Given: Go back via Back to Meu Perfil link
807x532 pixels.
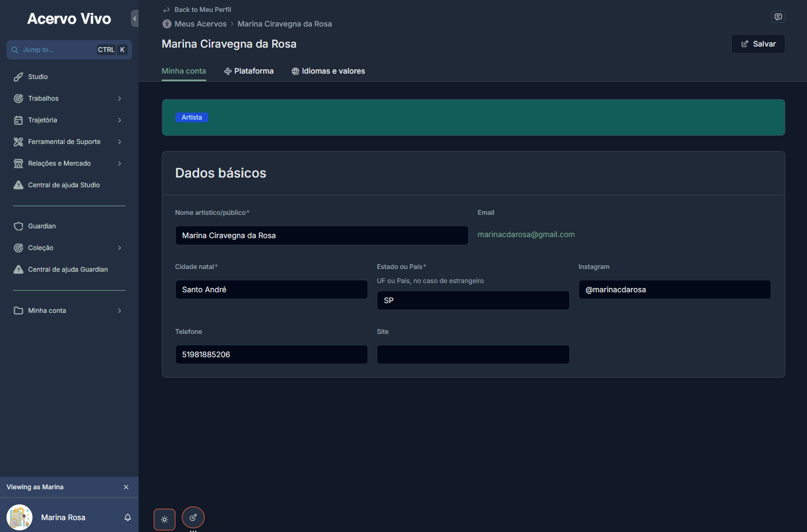Looking at the screenshot, I should pos(202,10).
